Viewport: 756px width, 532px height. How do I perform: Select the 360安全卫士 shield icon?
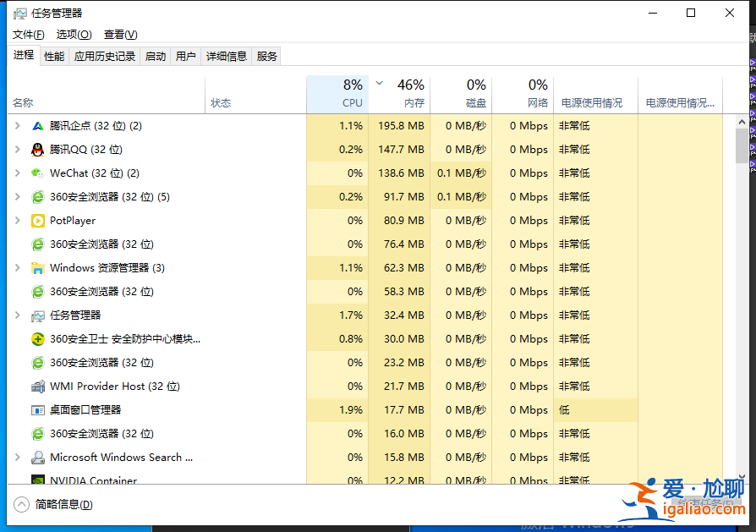pyautogui.click(x=37, y=338)
